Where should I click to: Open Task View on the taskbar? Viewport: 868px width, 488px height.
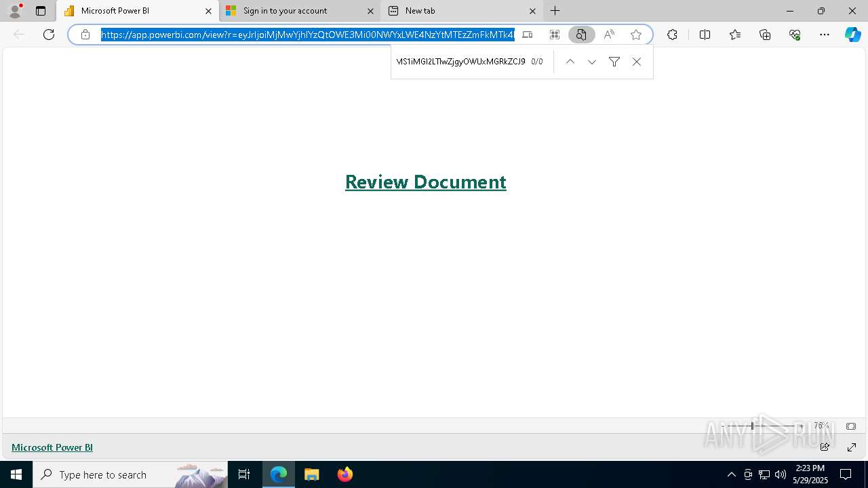pos(244,474)
